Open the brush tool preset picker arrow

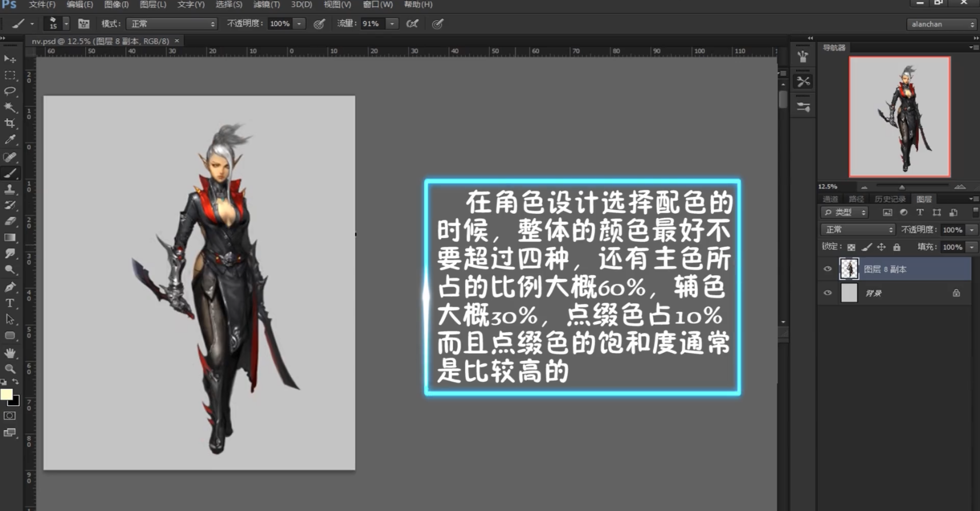(32, 24)
